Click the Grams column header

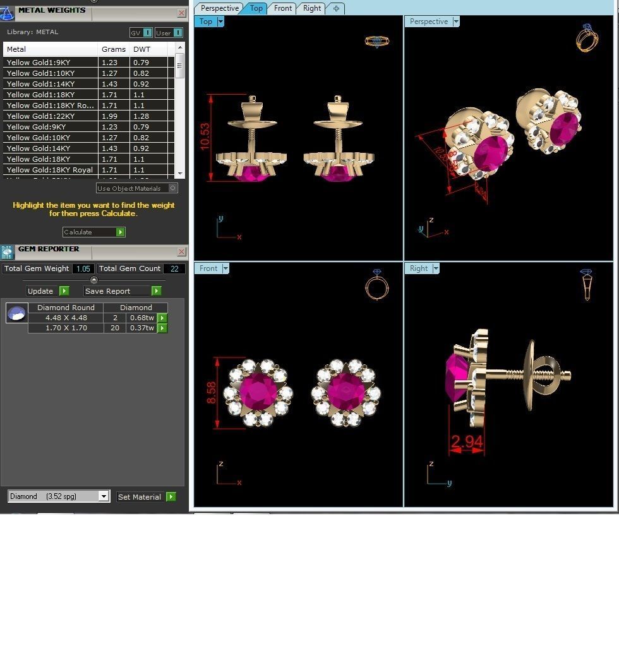(x=114, y=49)
